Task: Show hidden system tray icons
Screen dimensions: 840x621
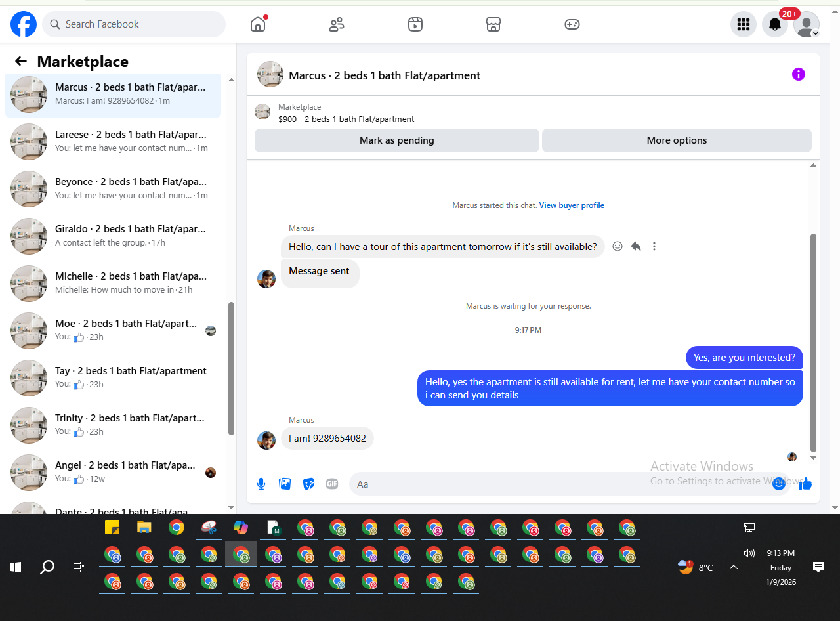Action: (734, 567)
